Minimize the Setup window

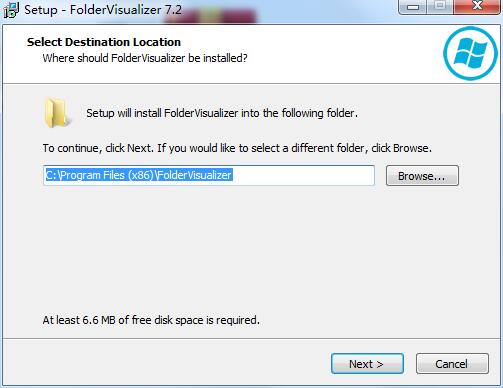[413, 7]
